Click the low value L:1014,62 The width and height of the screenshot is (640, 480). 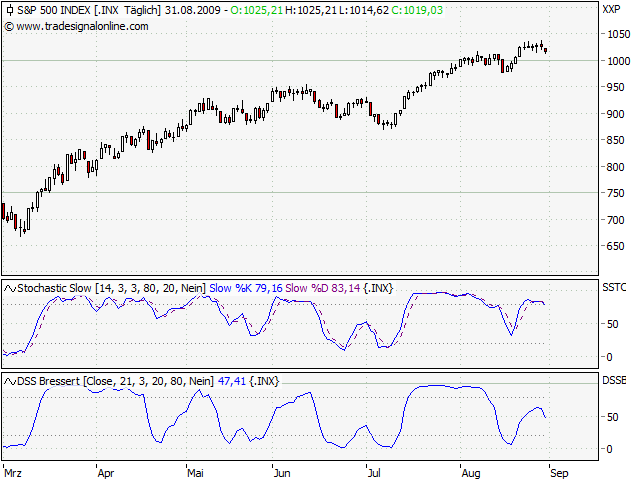click(364, 10)
